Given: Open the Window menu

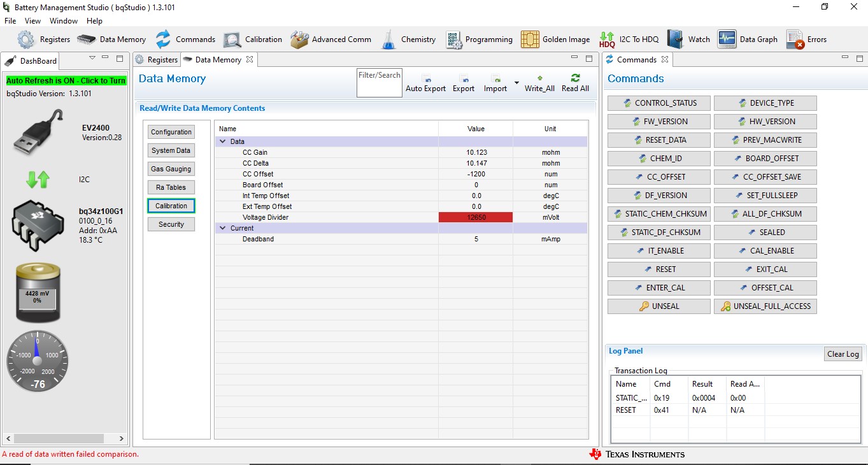Looking at the screenshot, I should (64, 21).
